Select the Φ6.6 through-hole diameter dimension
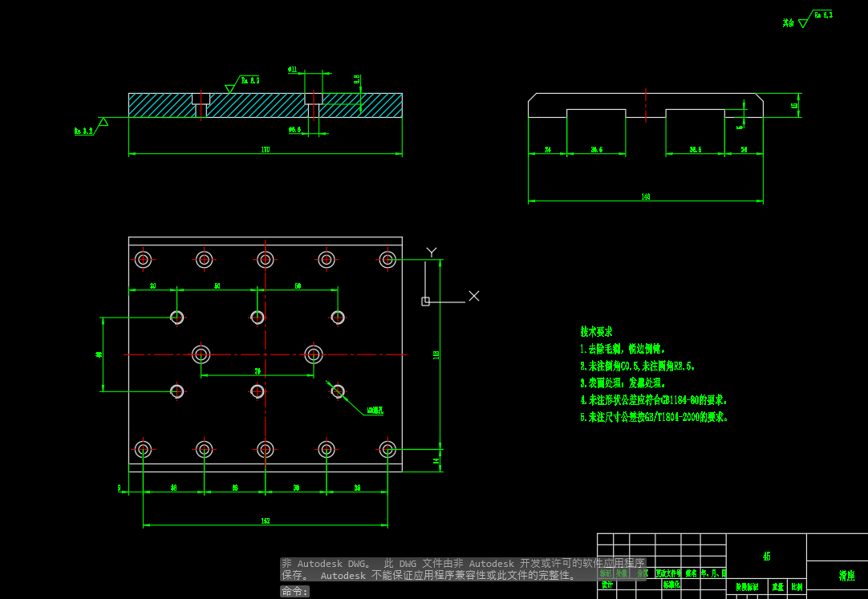 tap(294, 130)
